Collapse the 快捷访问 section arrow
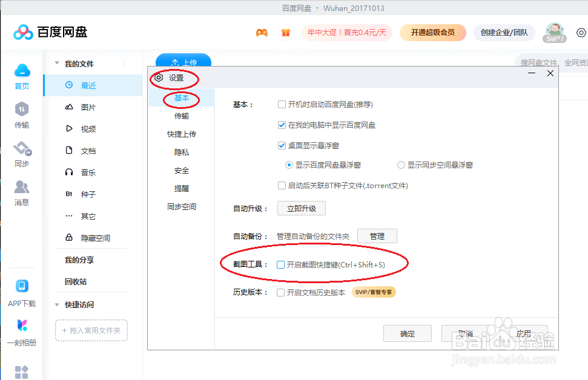The width and height of the screenshot is (588, 380). [57, 305]
